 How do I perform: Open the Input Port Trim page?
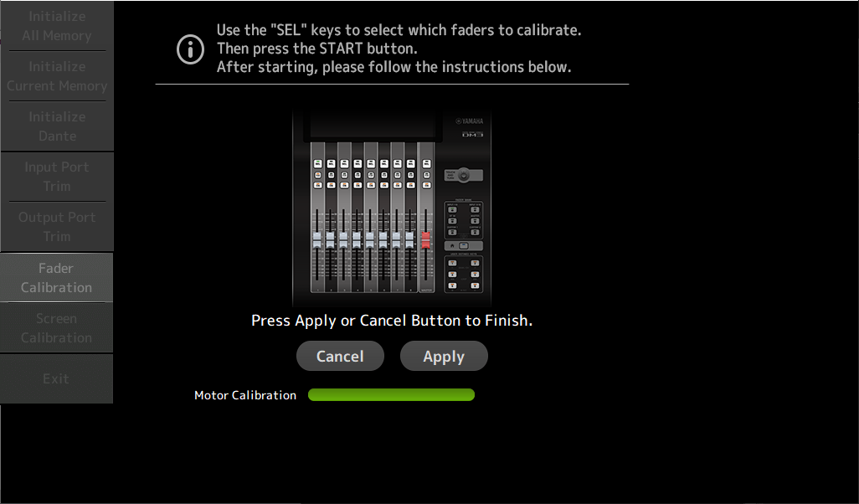click(57, 177)
